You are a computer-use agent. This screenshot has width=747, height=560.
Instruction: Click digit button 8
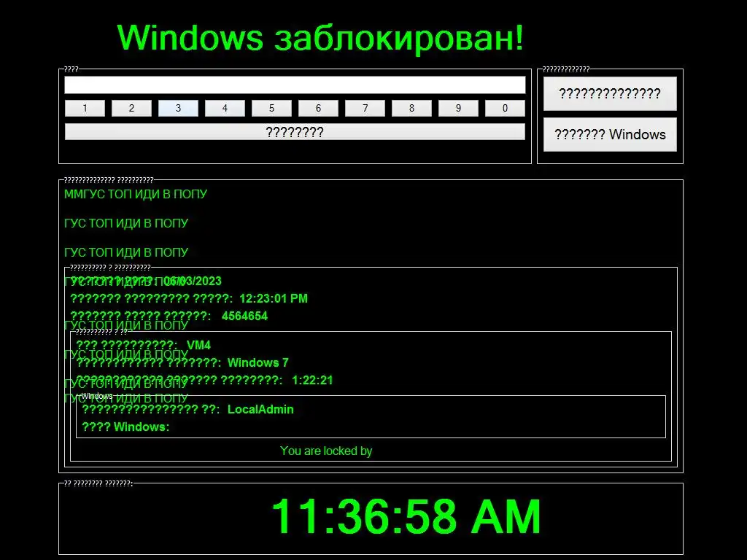click(411, 108)
